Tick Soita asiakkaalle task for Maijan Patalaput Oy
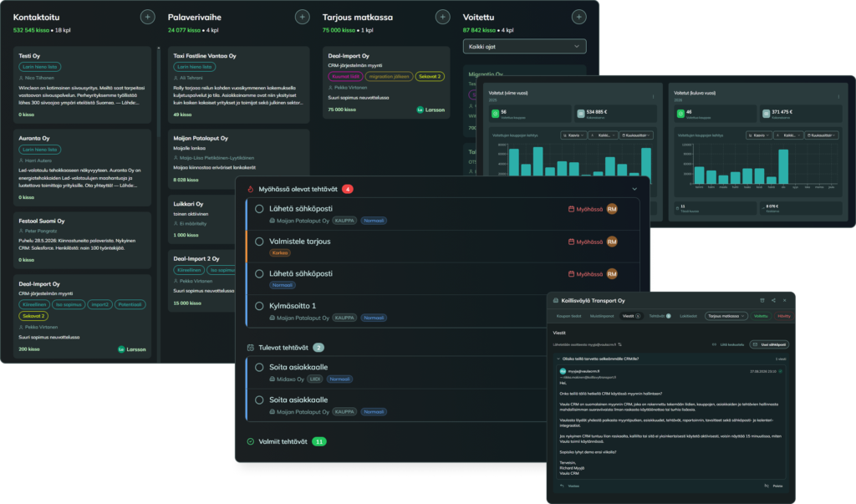The width and height of the screenshot is (856, 504). point(259,400)
